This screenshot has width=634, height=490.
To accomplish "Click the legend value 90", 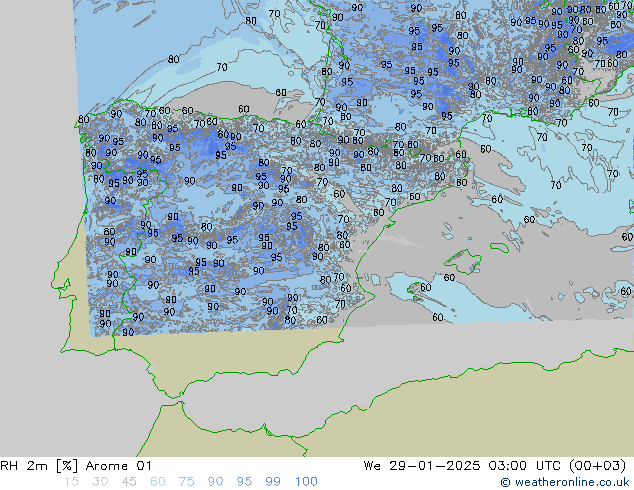I will [x=215, y=482].
